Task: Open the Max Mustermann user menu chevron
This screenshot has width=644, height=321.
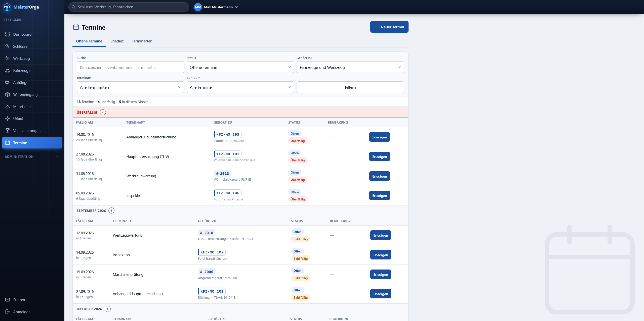Action: tap(236, 7)
